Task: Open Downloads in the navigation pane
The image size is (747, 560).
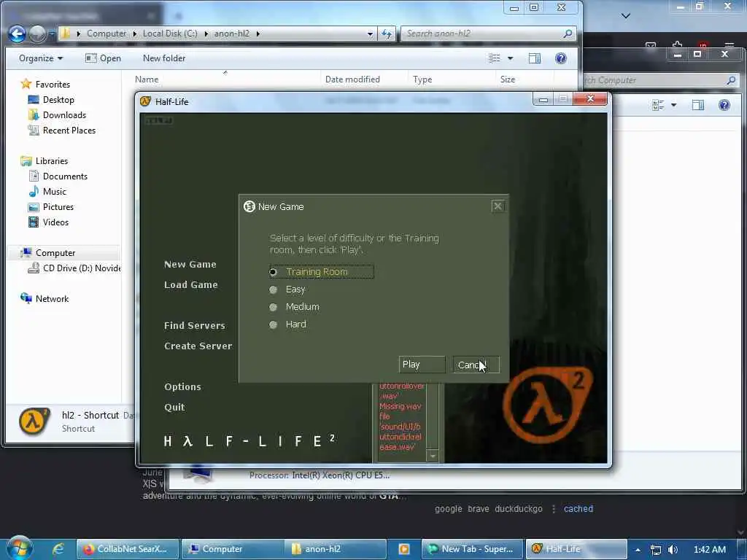Action: click(x=57, y=114)
